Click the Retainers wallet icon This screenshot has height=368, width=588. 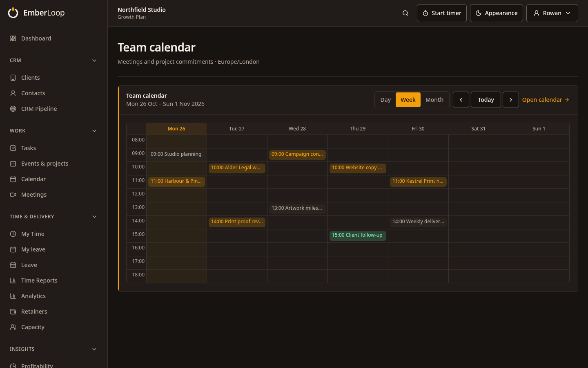click(x=13, y=312)
